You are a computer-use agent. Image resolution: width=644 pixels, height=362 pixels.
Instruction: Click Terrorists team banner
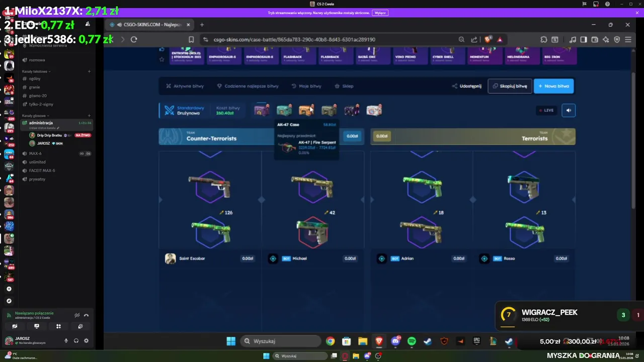(473, 137)
